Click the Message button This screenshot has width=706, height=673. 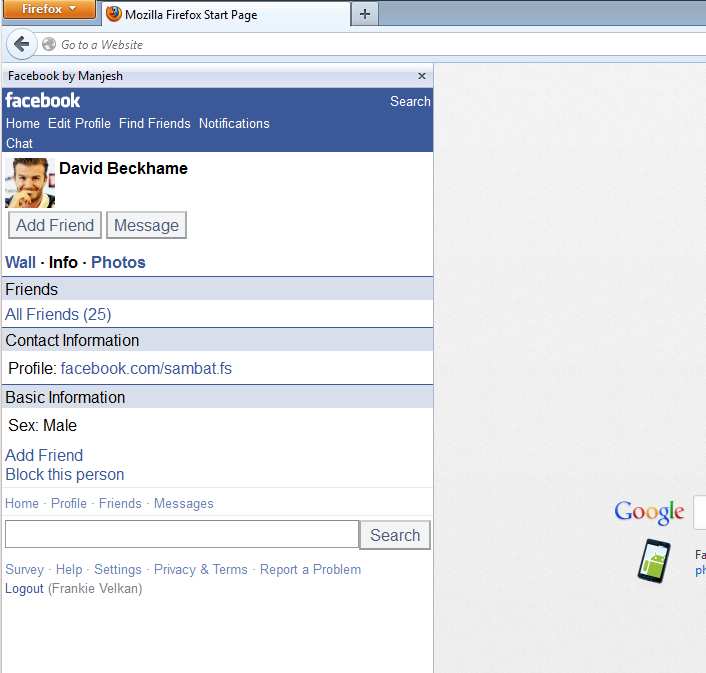146,225
